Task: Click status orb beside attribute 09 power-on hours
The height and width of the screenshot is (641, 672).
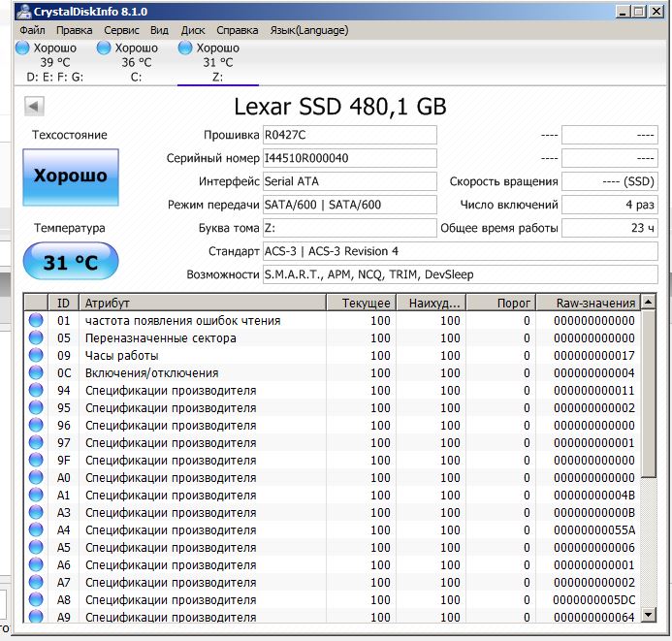Action: [36, 355]
